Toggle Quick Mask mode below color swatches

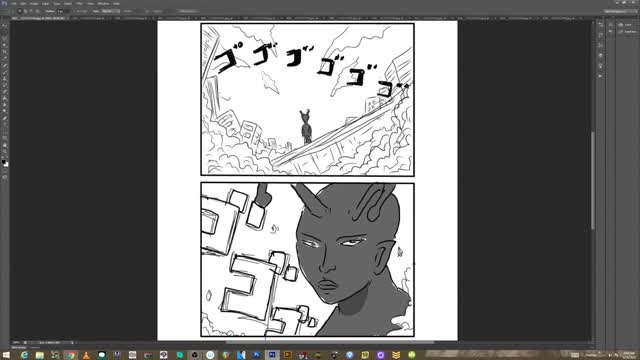coord(5,178)
